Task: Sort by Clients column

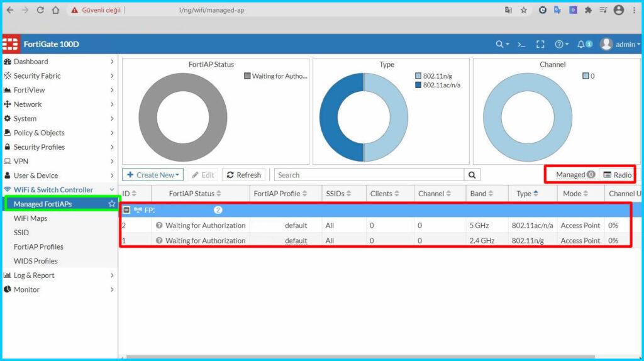Action: point(384,194)
